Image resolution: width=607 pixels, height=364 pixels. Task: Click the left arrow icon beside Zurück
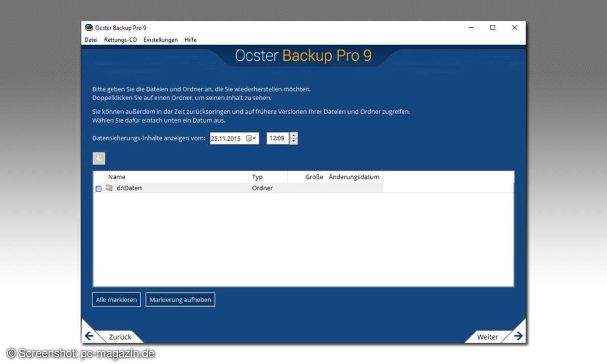click(90, 336)
